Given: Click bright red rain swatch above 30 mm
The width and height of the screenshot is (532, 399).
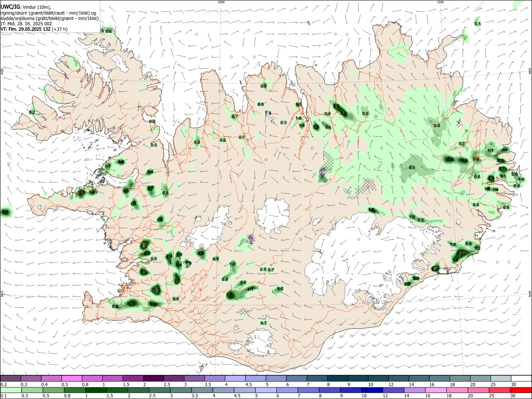Looking at the screenshot, I should coord(521,390).
